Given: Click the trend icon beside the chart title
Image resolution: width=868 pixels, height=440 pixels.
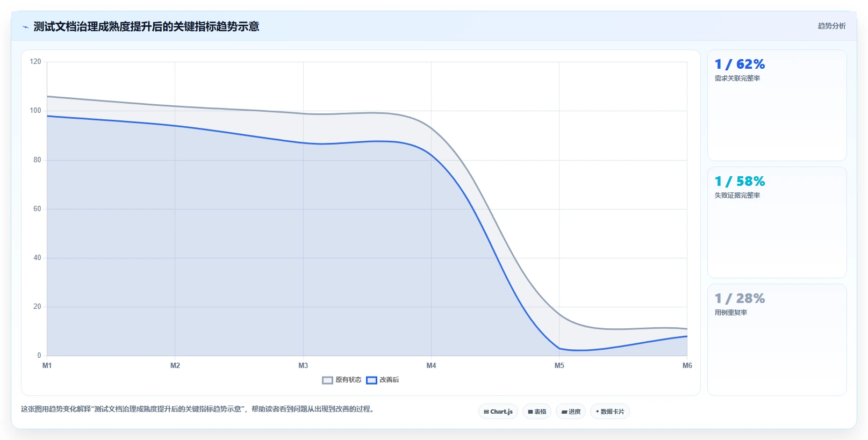Looking at the screenshot, I should click(25, 27).
